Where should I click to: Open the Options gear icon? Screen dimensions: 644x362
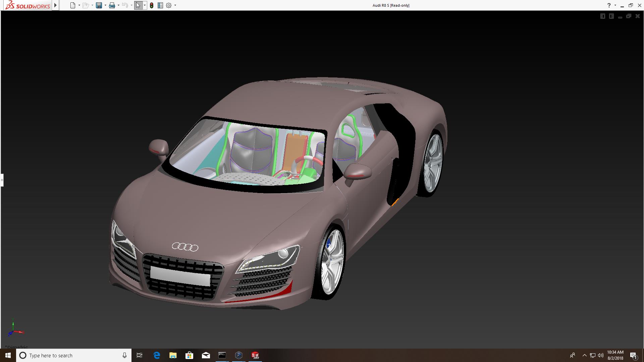(169, 5)
